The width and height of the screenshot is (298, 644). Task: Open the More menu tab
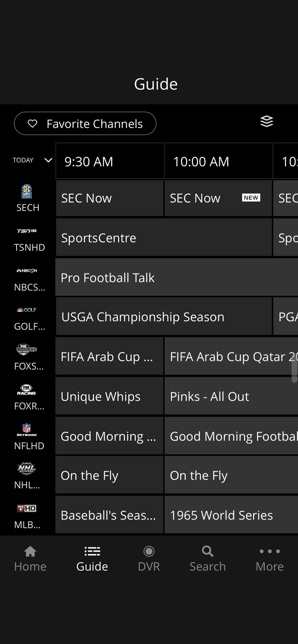pos(270,559)
